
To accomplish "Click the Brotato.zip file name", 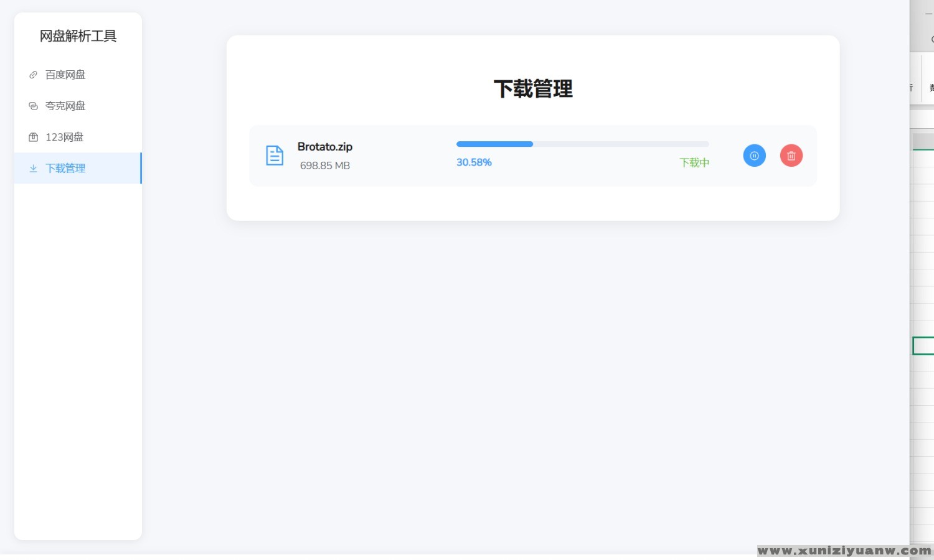I will 324,147.
